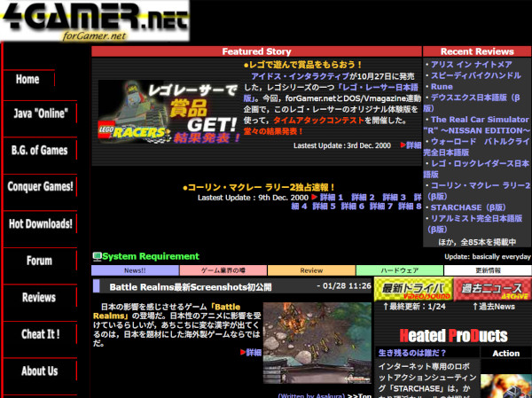Click the Action category thumbnail image
The width and height of the screenshot is (532, 398).
[x=506, y=386]
